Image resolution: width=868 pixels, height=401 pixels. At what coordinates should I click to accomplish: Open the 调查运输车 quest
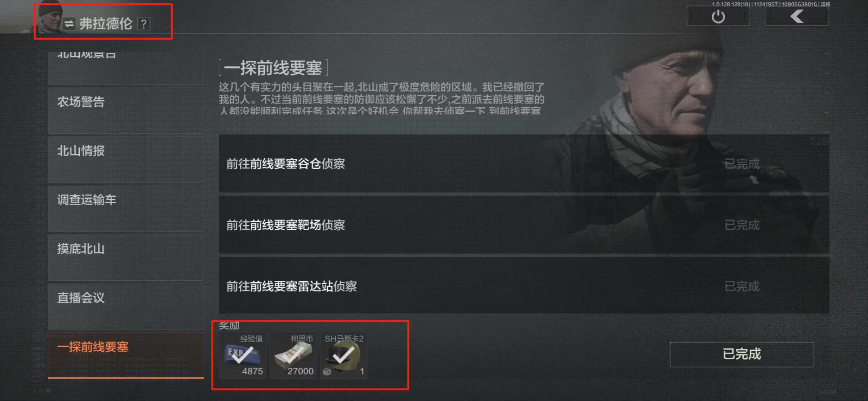(126, 208)
